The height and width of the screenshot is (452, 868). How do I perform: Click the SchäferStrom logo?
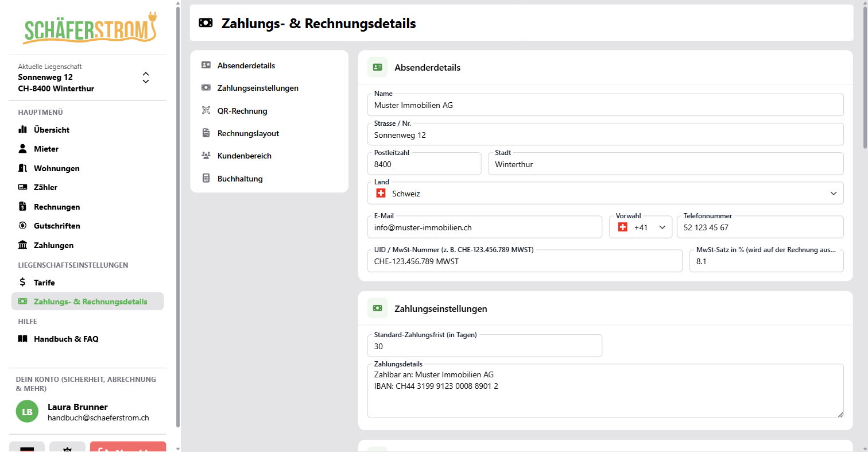(x=90, y=28)
